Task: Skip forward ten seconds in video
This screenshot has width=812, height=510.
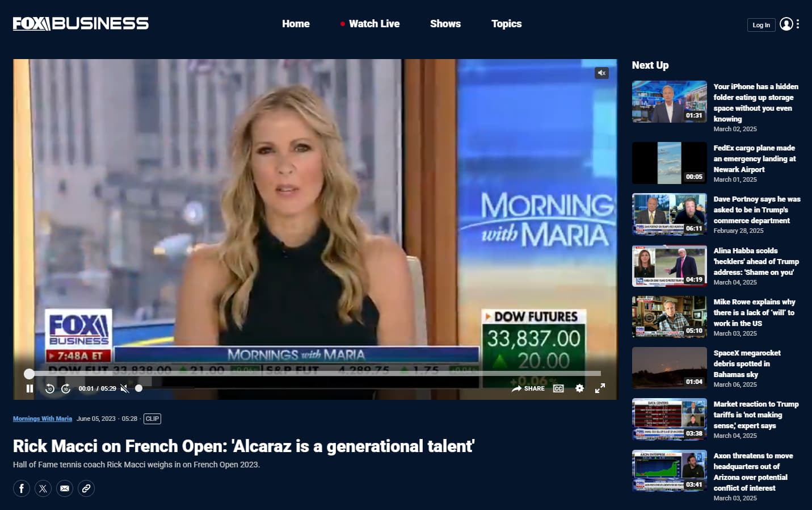Action: coord(66,388)
